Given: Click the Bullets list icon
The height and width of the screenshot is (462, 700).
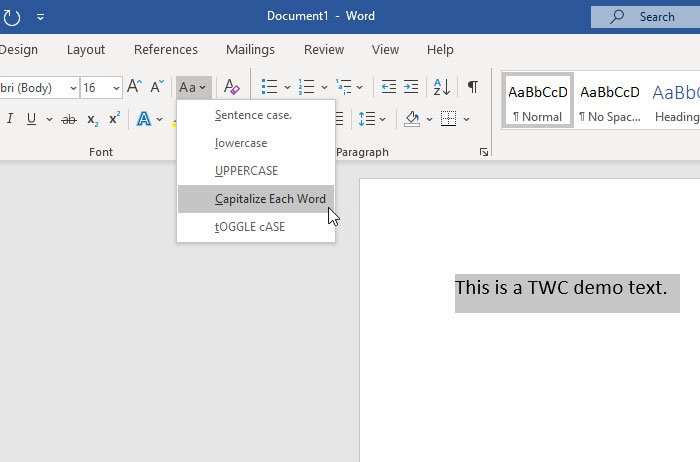Looking at the screenshot, I should coord(270,87).
